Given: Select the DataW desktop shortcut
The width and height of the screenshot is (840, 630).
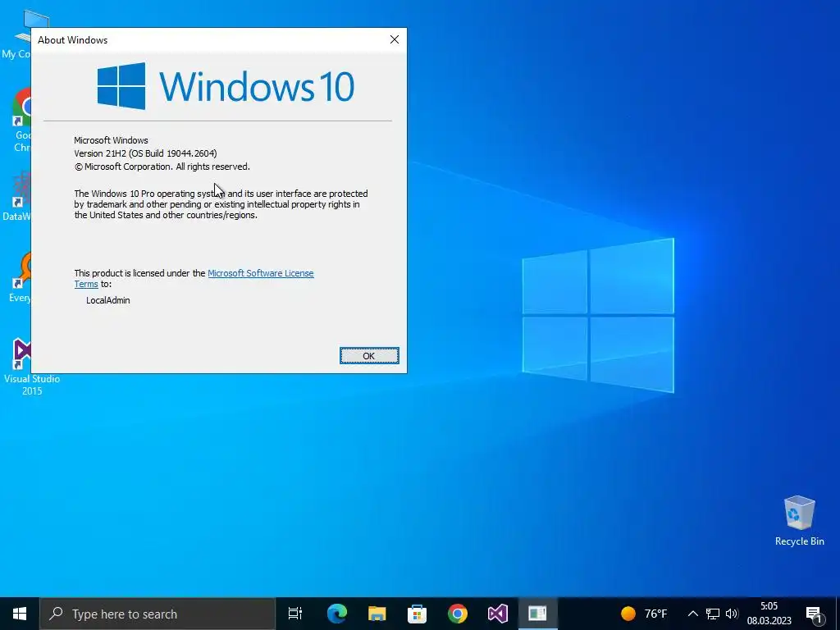Looking at the screenshot, I should click(17, 196).
